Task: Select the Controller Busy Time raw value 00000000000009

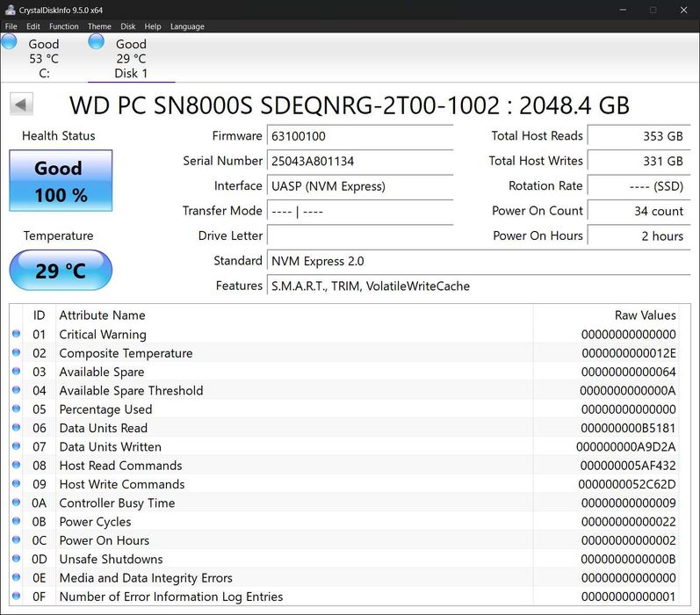Action: point(629,503)
